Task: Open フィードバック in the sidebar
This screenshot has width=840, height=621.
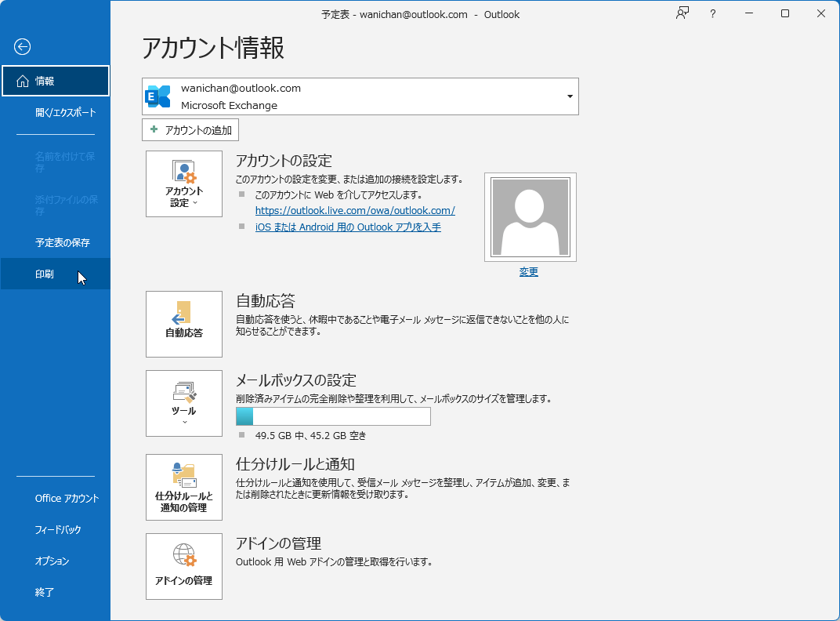Action: pyautogui.click(x=56, y=530)
